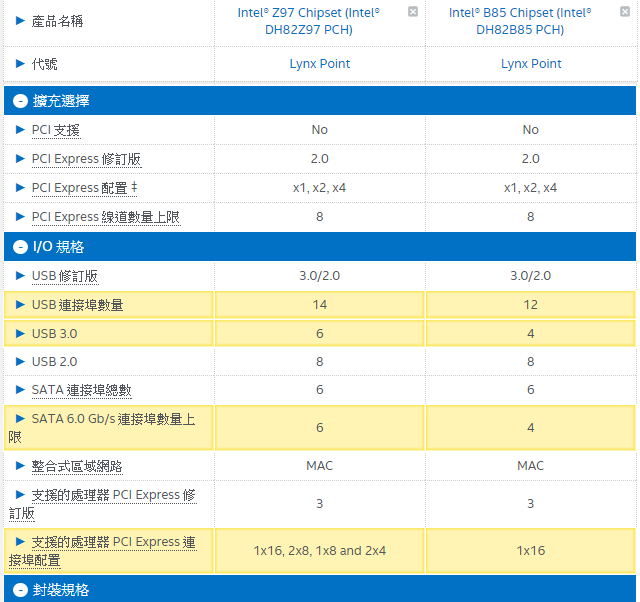Open the Intel Z97 Chipset product link
This screenshot has height=602, width=640.
[309, 21]
